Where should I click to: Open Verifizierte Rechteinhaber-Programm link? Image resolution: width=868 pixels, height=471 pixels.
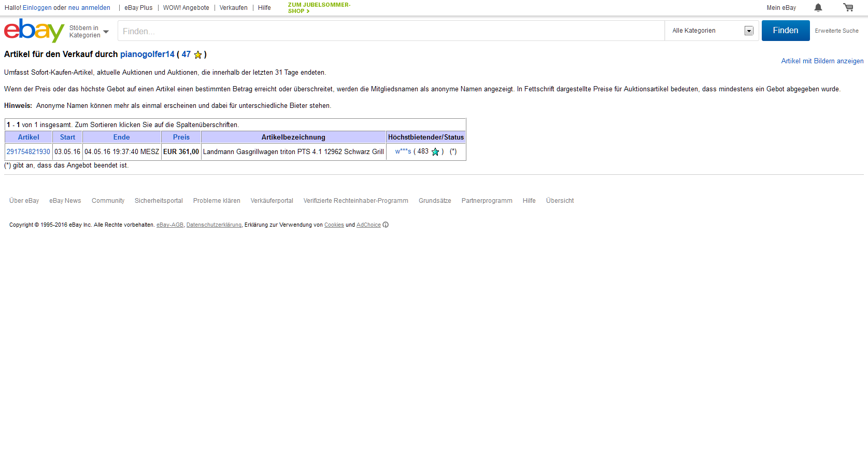pos(356,201)
